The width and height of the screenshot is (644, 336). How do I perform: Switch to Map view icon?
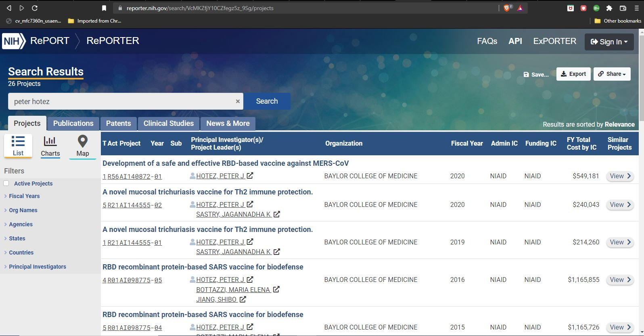tap(82, 146)
